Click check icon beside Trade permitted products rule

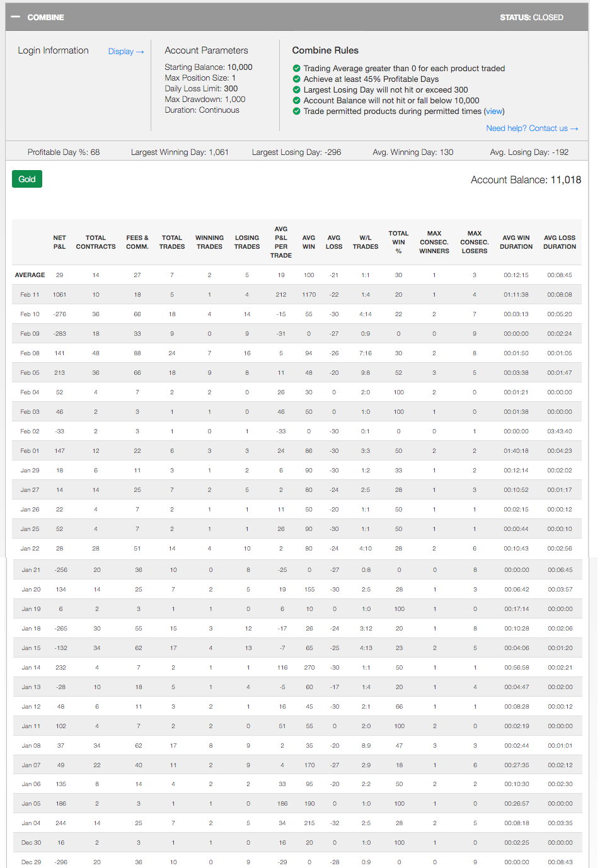(296, 111)
